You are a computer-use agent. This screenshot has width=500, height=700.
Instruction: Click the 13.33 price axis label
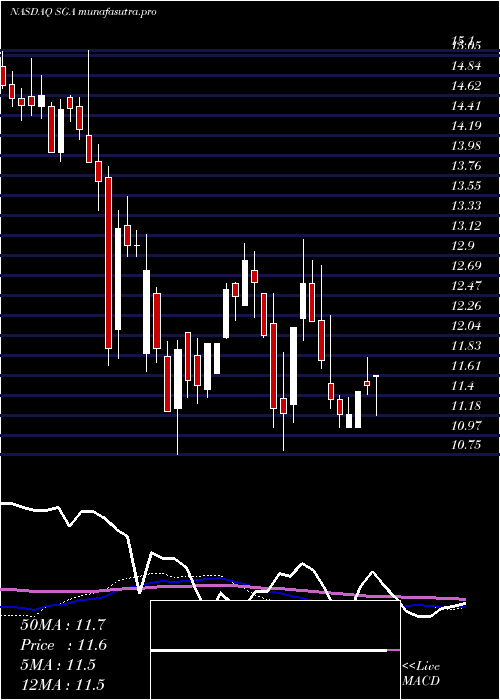466,206
